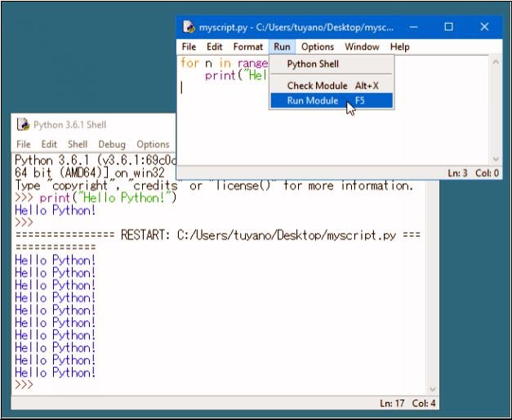512x420 pixels.
Task: Open the editor's Options menu
Action: (x=318, y=47)
